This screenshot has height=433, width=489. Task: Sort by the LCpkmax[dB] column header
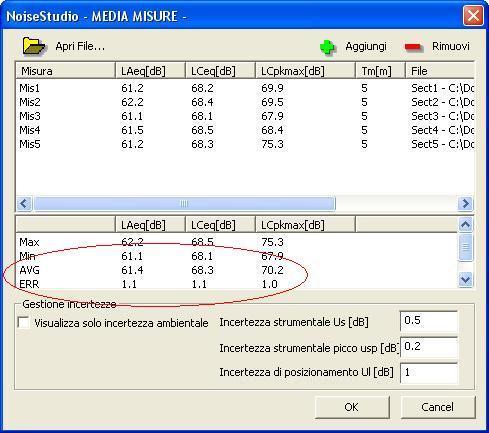pos(305,71)
